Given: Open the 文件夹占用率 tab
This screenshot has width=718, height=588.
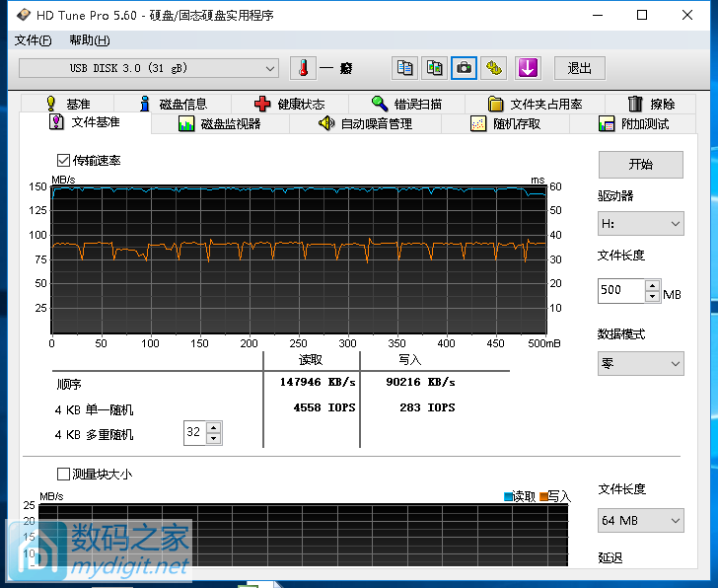Looking at the screenshot, I should click(535, 104).
